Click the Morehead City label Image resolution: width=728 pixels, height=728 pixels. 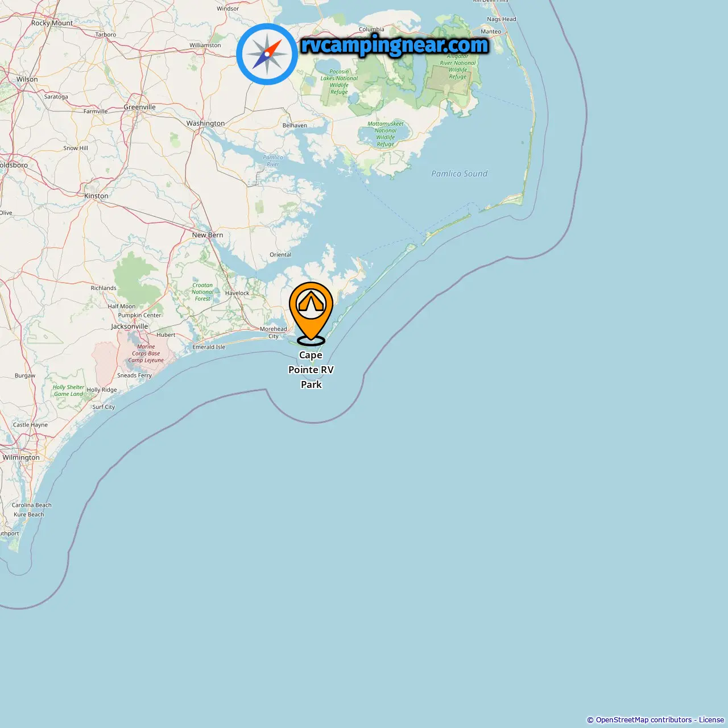point(274,332)
